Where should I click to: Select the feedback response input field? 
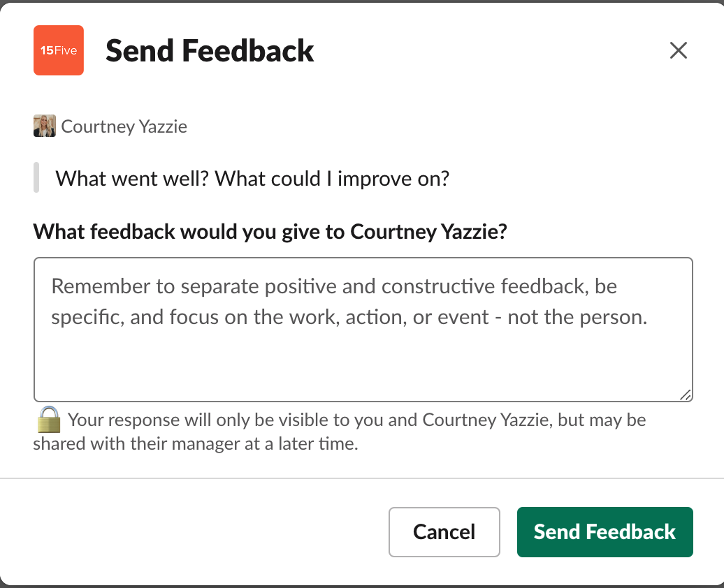point(363,328)
